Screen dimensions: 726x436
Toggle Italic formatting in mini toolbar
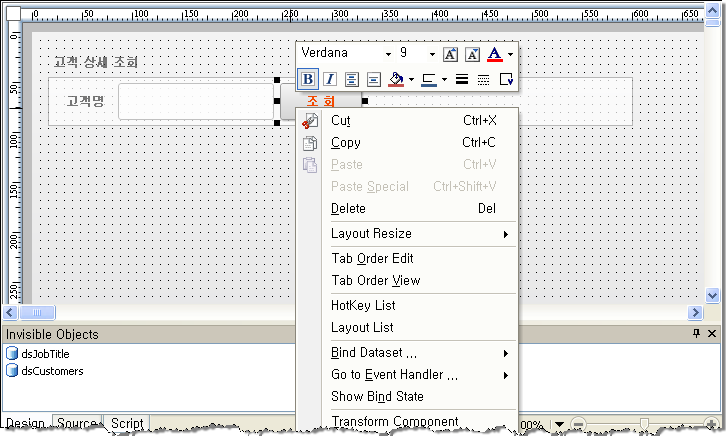click(x=329, y=79)
